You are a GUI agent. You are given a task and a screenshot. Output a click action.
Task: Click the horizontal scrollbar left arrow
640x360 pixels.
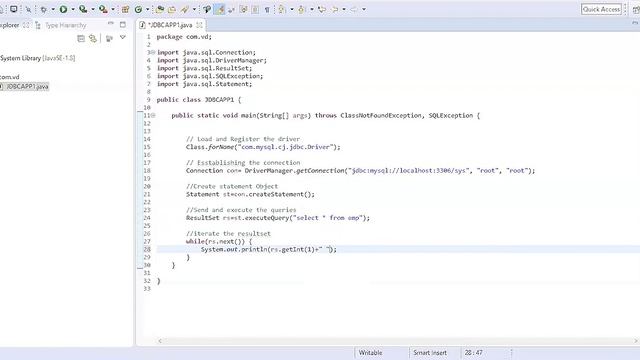160,341
